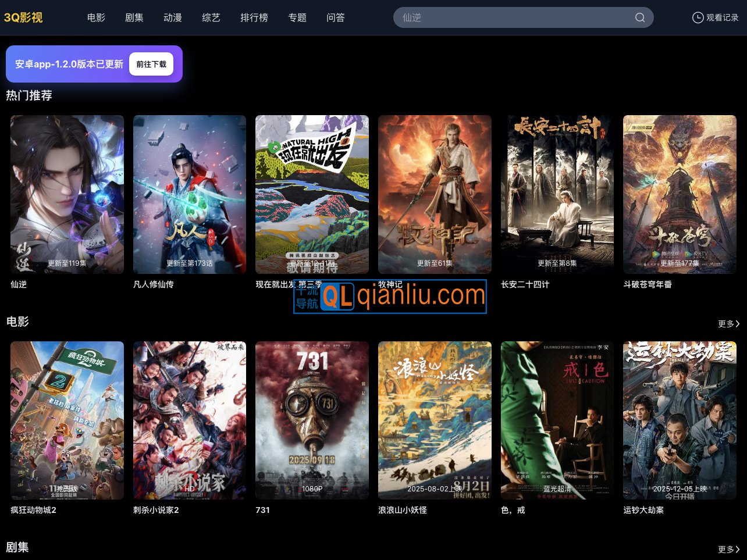The image size is (747, 560).
Task: Switch to the 剧集 tab
Action: pyautogui.click(x=134, y=17)
